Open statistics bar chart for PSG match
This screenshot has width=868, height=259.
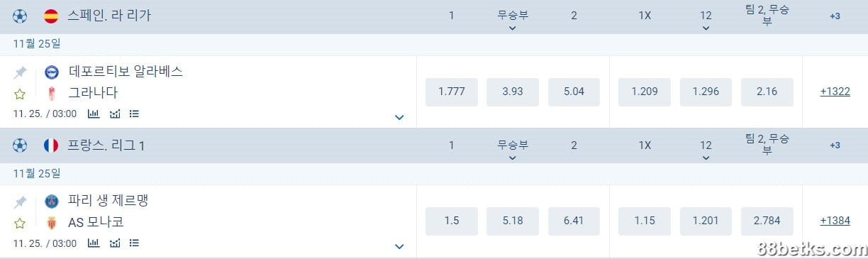click(94, 243)
